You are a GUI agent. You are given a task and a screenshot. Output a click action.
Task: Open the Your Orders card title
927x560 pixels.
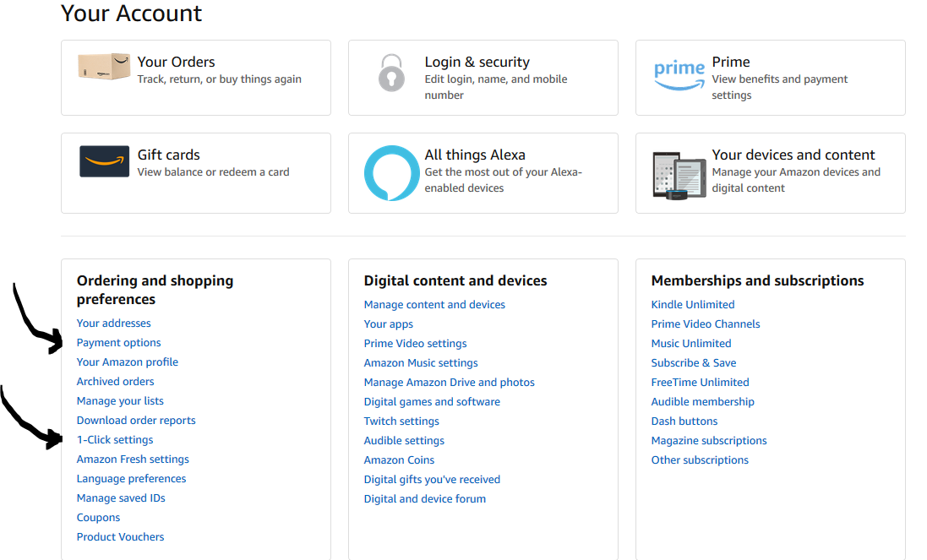click(x=176, y=62)
